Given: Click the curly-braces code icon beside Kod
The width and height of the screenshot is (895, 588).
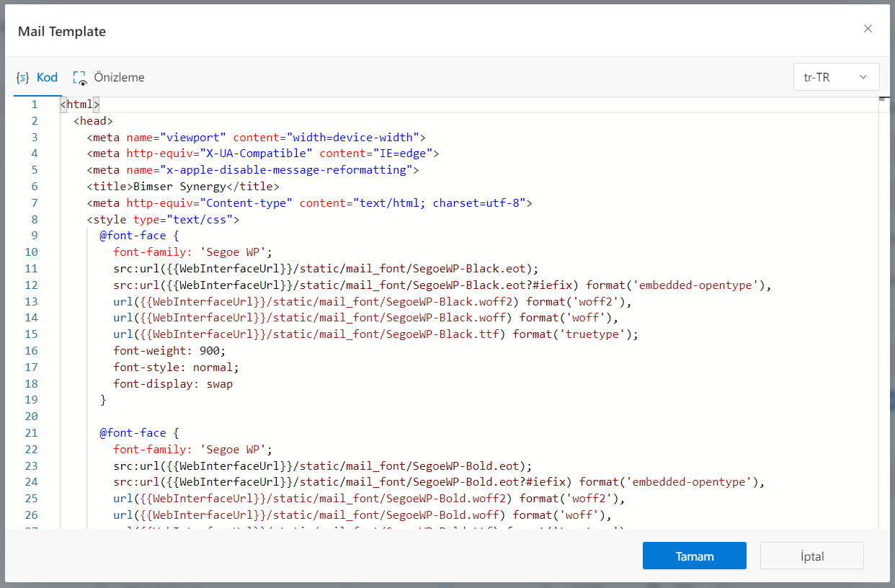Looking at the screenshot, I should (x=23, y=78).
